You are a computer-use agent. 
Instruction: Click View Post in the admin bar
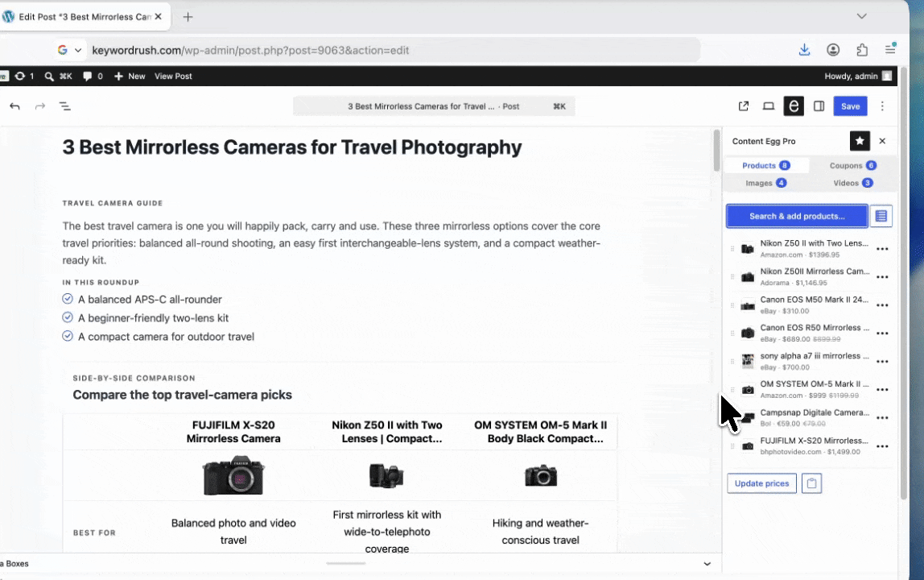(173, 76)
